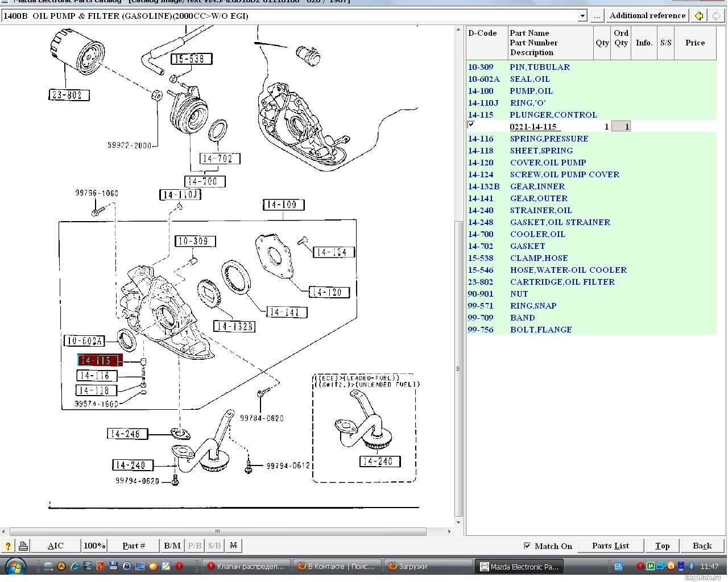728x582 pixels.
Task: Click the 100% zoom button
Action: (x=94, y=546)
